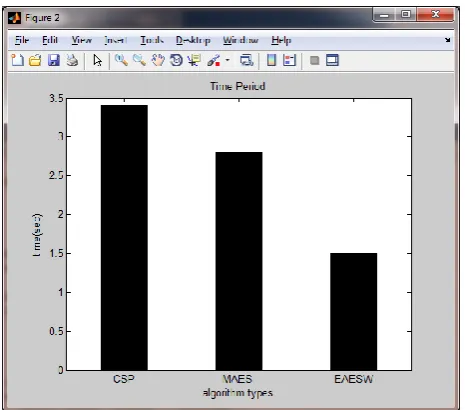
Task: Click the Link Plot icon
Action: (247, 60)
